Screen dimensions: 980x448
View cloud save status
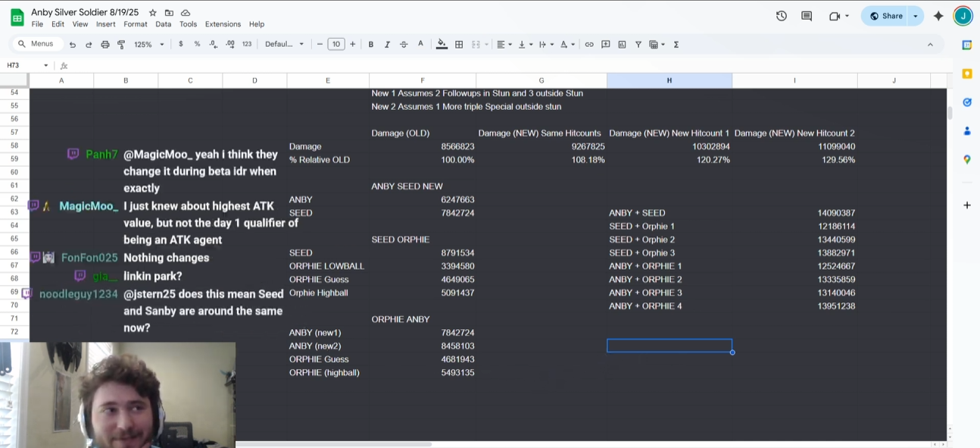[x=186, y=13]
